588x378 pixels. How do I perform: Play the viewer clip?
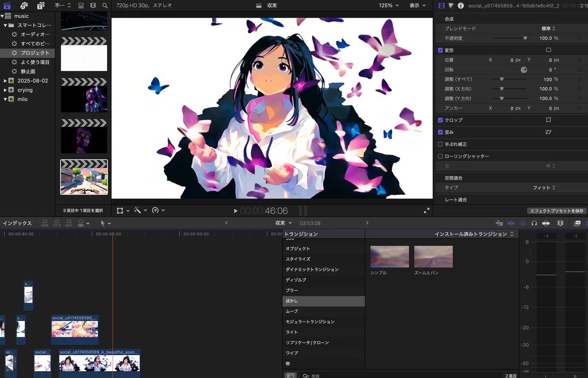pyautogui.click(x=236, y=211)
